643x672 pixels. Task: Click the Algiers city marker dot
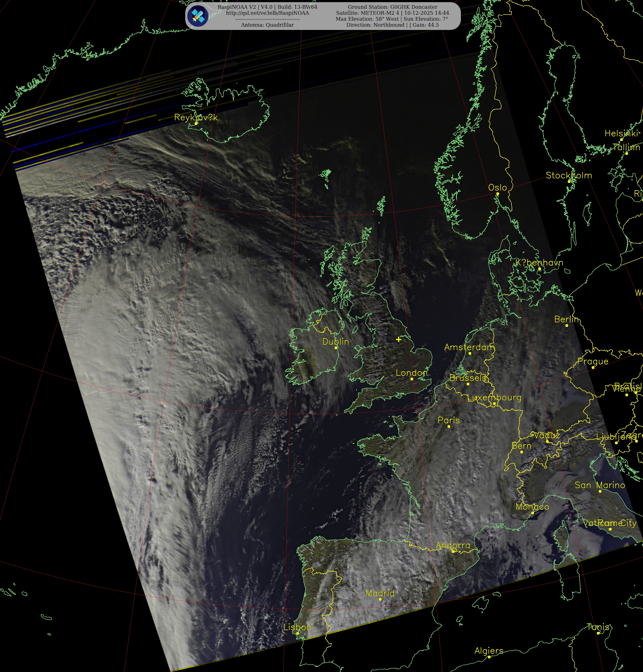pos(489,657)
